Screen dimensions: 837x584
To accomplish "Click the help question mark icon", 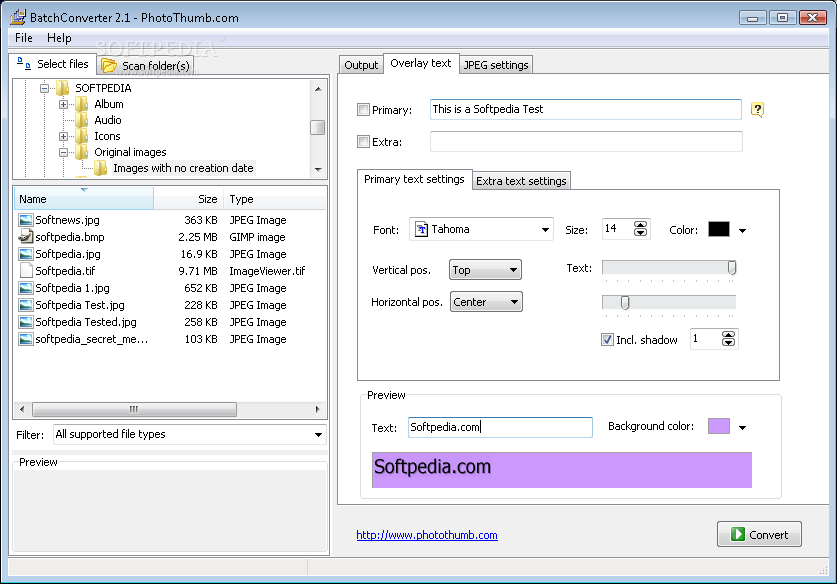I will click(x=757, y=110).
